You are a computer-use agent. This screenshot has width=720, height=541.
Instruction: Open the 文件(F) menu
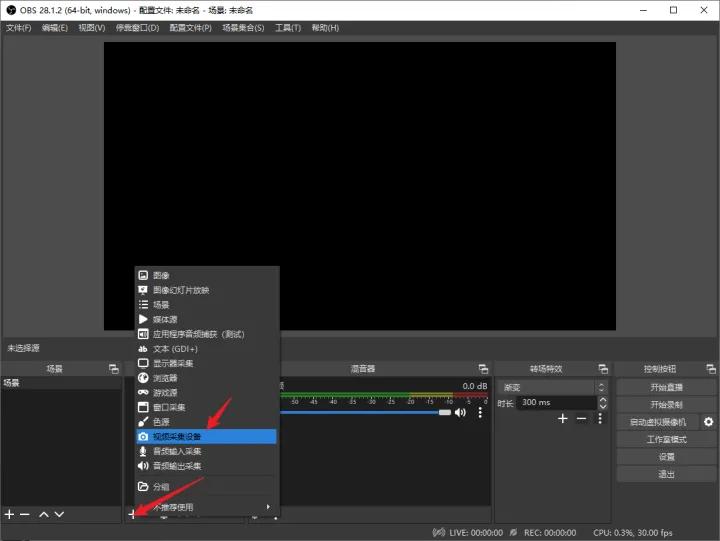[x=19, y=28]
